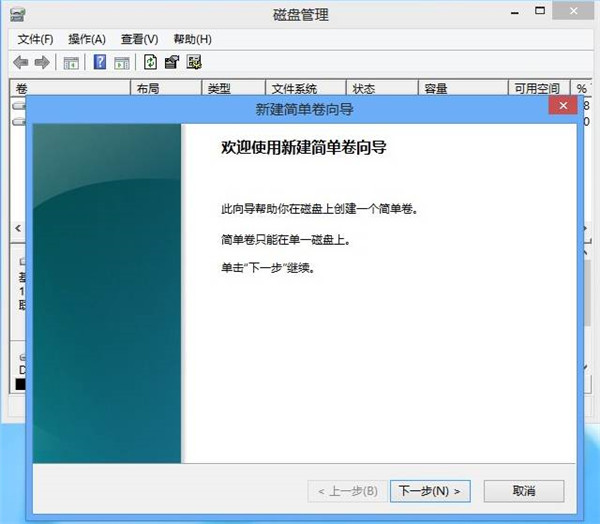600x524 pixels.
Task: Click the green Refresh toolbar icon
Action: (x=150, y=62)
